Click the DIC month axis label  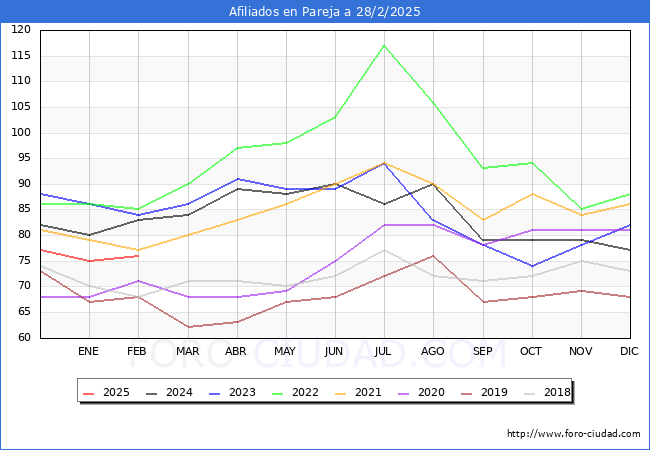tap(629, 351)
